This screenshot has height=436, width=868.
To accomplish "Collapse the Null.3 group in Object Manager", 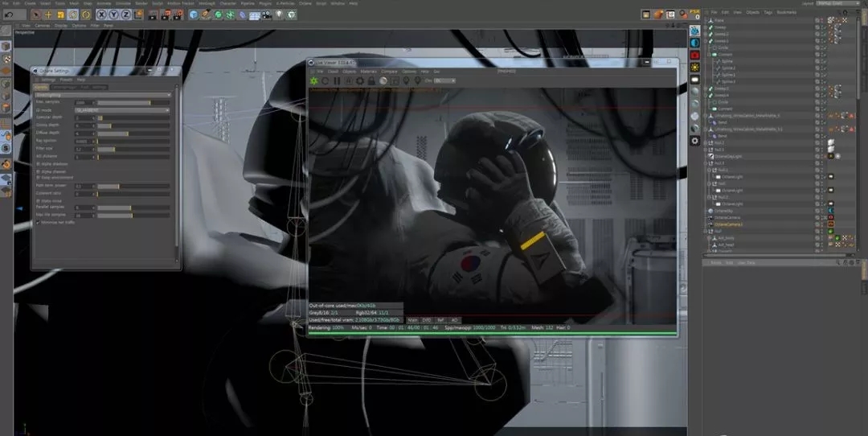I will pos(706,163).
